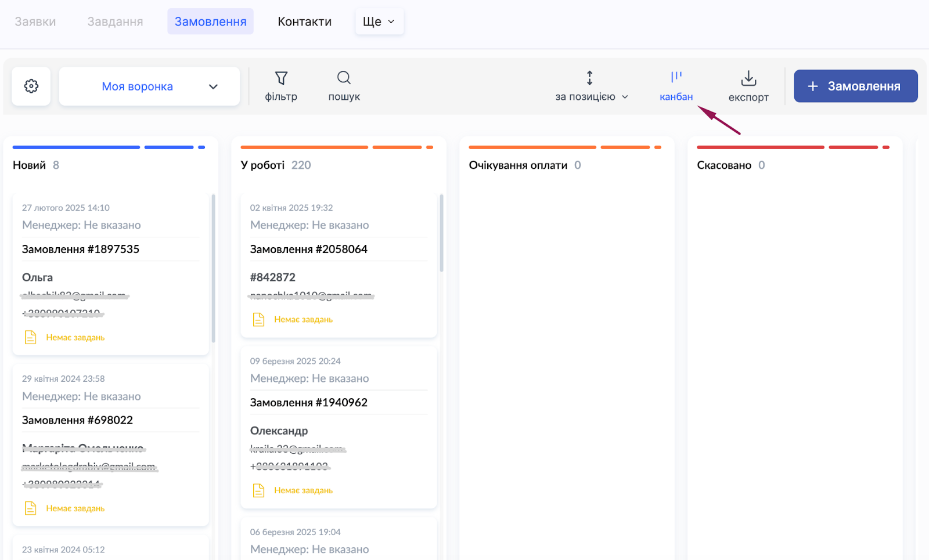Click 'Немає завдань' link on order #1897535
Viewport: 929px width, 560px height.
tap(75, 337)
